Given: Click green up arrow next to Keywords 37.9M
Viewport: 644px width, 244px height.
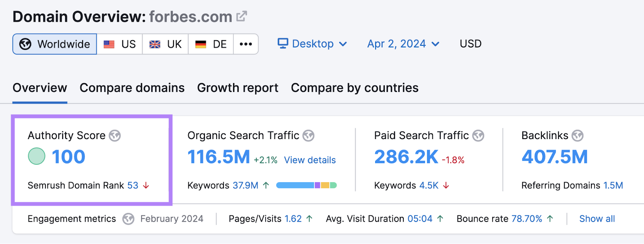Looking at the screenshot, I should tap(266, 185).
